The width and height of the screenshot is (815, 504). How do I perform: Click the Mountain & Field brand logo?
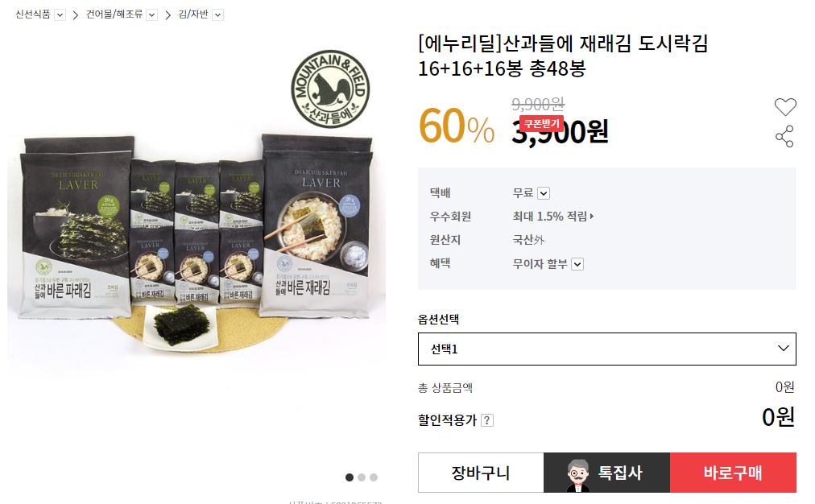tap(330, 89)
